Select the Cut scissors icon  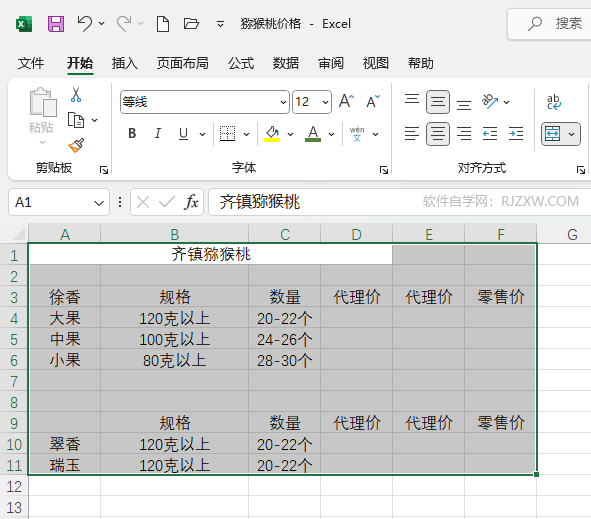76,95
